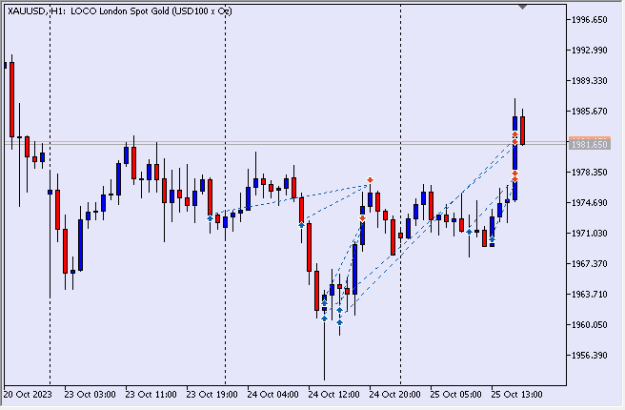Click the 1992.990 price scale label

click(x=590, y=50)
